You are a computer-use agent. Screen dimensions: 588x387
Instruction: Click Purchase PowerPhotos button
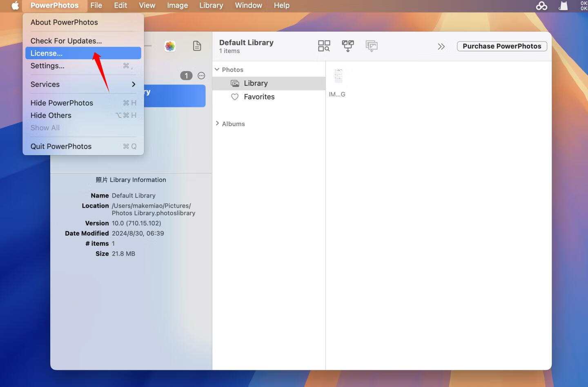tap(502, 46)
